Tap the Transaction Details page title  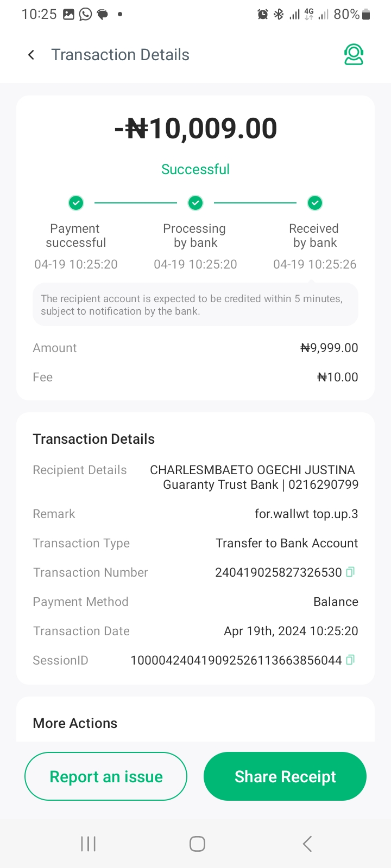(120, 55)
